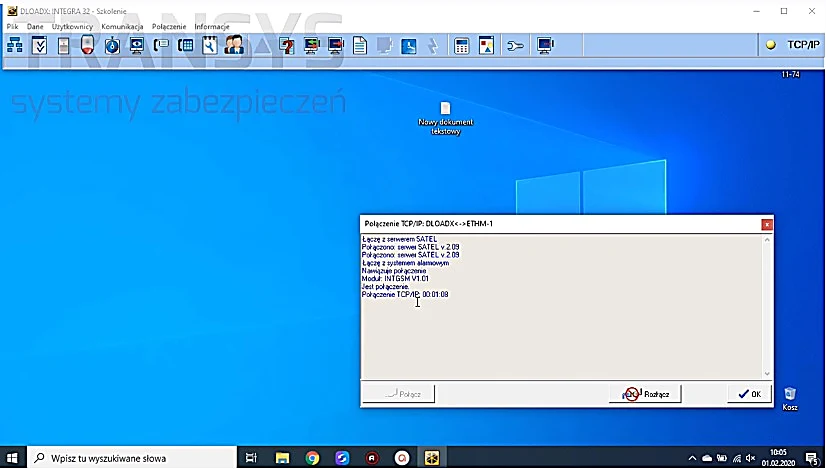Open the virtual keypad calculator icon
Image resolution: width=826 pixels, height=469 pixels.
461,46
